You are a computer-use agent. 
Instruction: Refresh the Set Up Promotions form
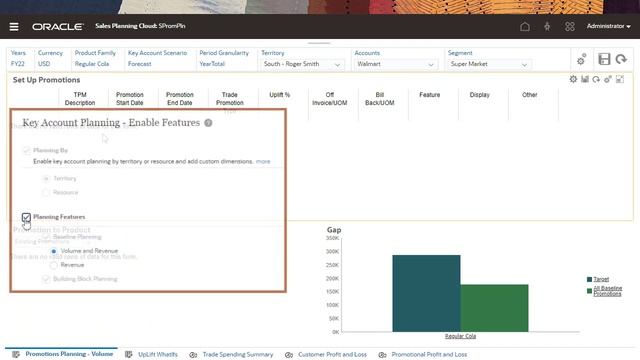(x=596, y=79)
